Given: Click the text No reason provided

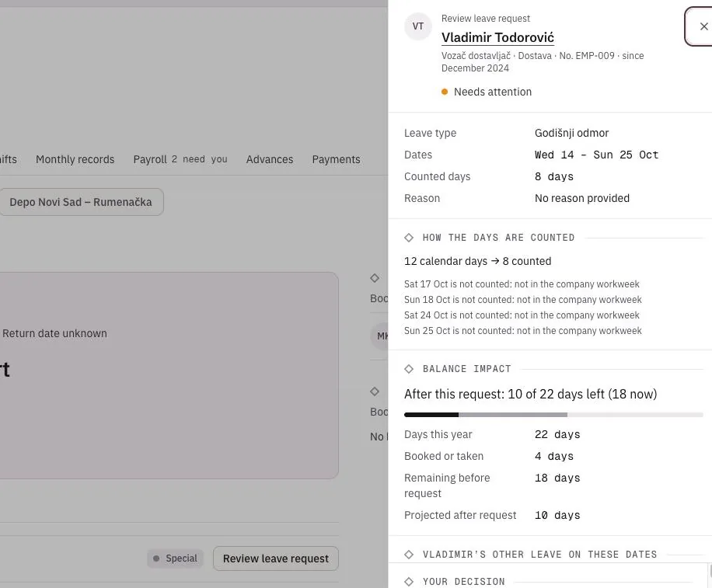Looking at the screenshot, I should [582, 198].
